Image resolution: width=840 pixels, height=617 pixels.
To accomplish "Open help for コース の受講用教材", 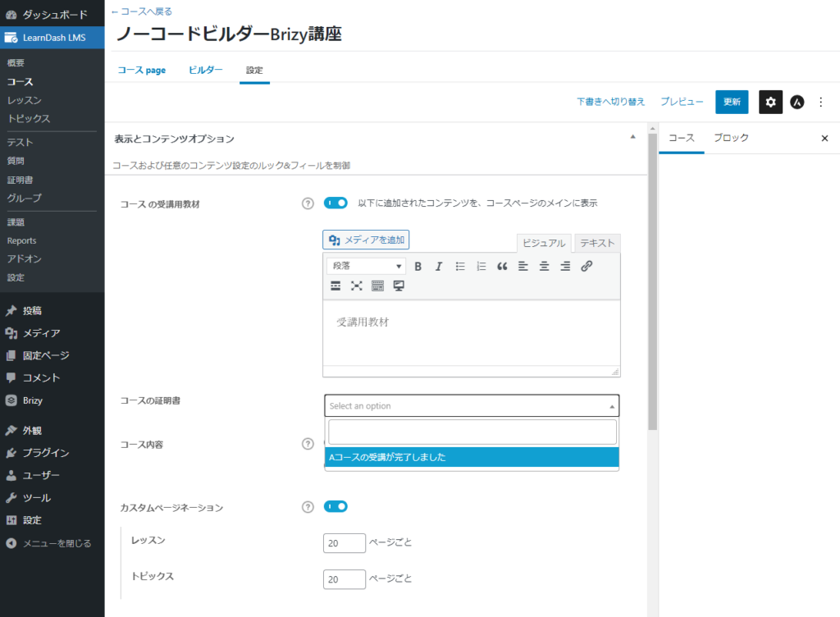I will (308, 203).
